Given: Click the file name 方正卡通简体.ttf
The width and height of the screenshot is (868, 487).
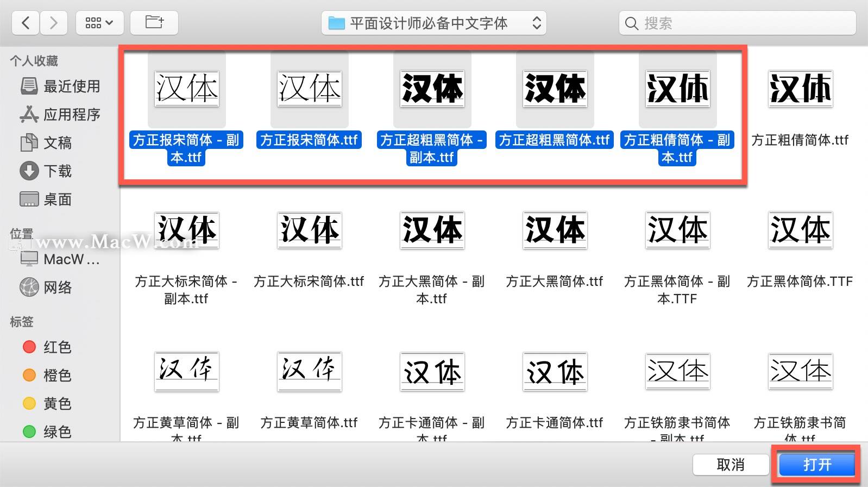Looking at the screenshot, I should click(x=555, y=423).
